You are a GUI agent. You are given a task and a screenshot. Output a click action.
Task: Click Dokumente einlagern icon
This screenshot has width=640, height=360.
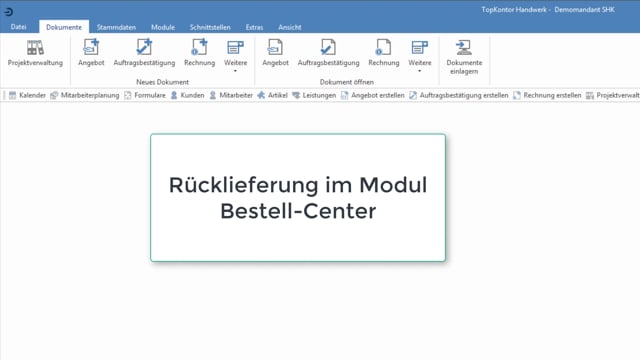(464, 57)
